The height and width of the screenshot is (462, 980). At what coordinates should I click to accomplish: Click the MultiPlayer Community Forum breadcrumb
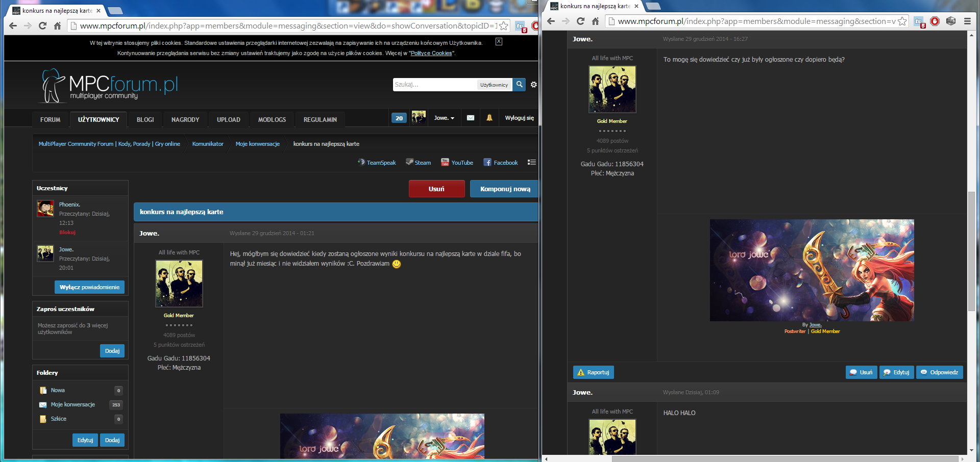pyautogui.click(x=109, y=144)
